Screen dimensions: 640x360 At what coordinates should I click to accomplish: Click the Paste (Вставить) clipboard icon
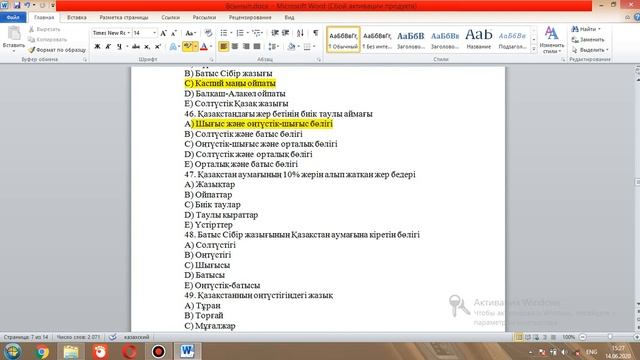tap(14, 33)
